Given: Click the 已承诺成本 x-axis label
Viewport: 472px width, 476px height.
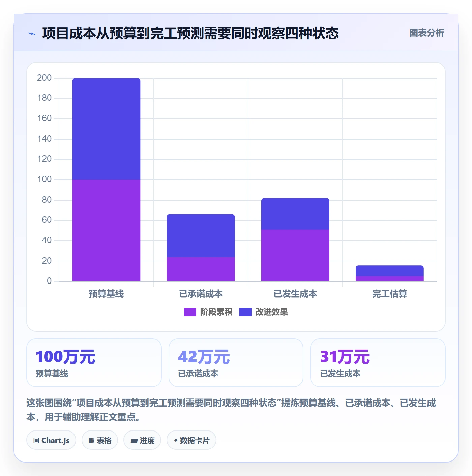Looking at the screenshot, I should click(x=201, y=294).
